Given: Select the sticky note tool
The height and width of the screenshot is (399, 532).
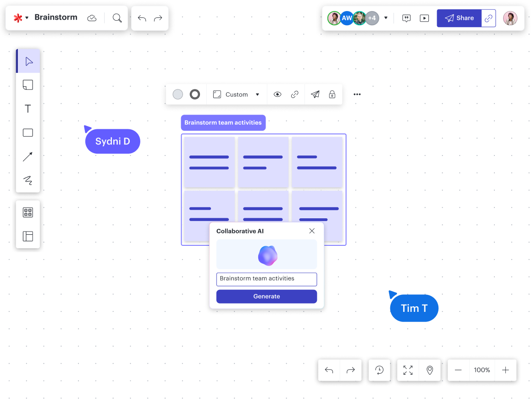Looking at the screenshot, I should click(28, 85).
